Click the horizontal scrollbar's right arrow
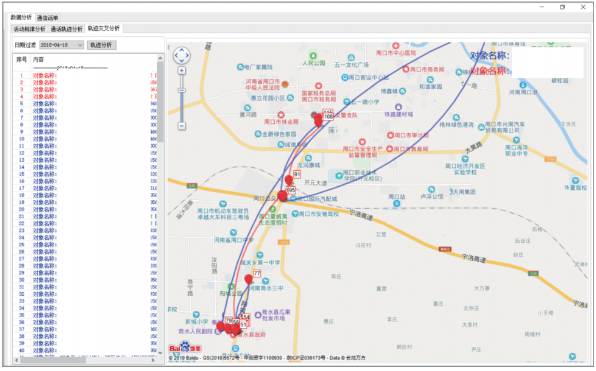The width and height of the screenshot is (596, 371). click(154, 360)
